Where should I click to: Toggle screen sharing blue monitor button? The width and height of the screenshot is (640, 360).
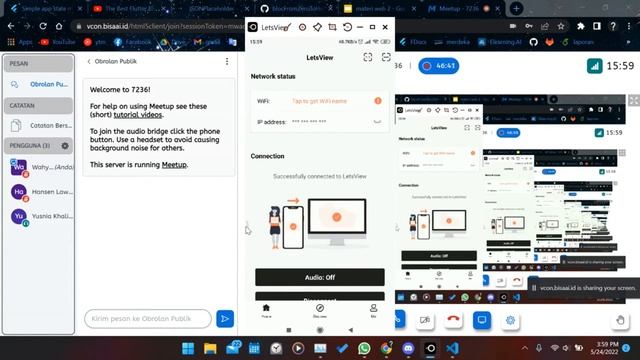coord(482,320)
